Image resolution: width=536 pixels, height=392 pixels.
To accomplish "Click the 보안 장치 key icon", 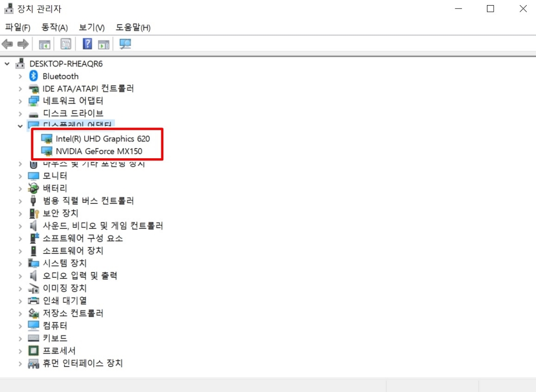I will 34,213.
